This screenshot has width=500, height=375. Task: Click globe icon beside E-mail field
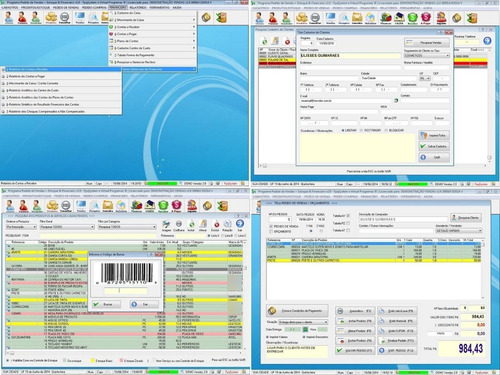pyautogui.click(x=396, y=100)
